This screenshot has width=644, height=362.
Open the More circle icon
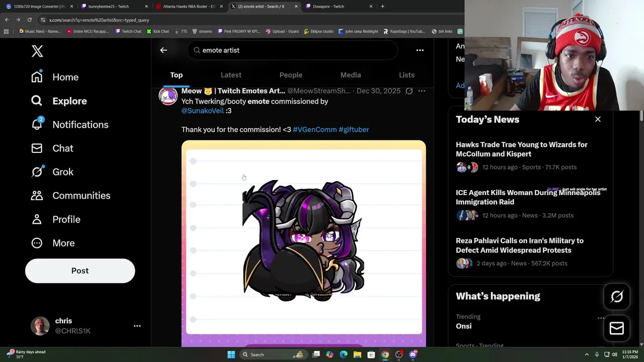tap(37, 243)
